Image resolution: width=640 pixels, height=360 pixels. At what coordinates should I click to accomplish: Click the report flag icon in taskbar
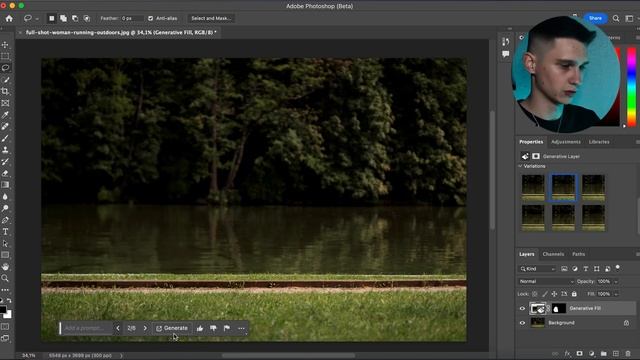(x=227, y=328)
